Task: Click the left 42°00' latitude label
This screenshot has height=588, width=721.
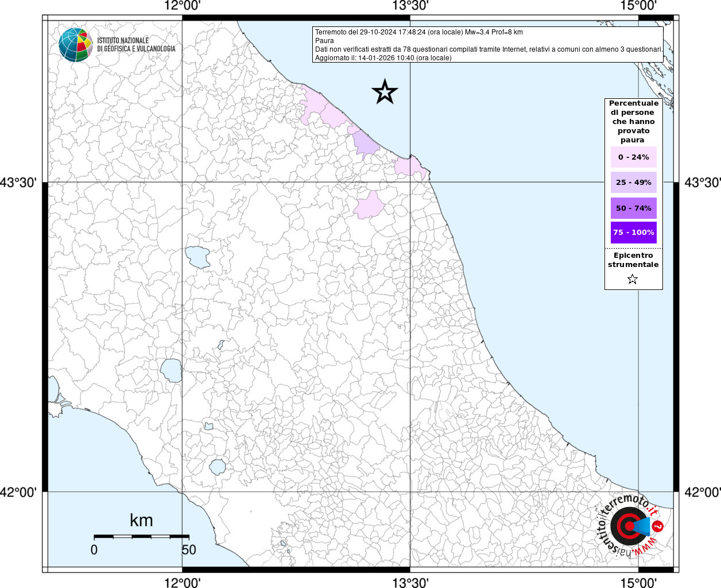Action: tap(18, 492)
